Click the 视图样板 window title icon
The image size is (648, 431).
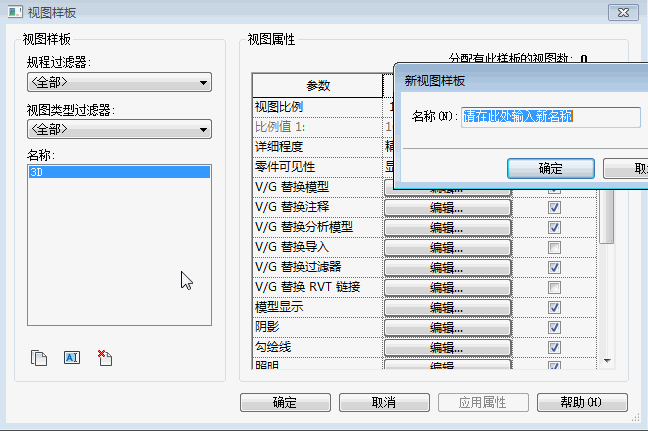click(12, 12)
